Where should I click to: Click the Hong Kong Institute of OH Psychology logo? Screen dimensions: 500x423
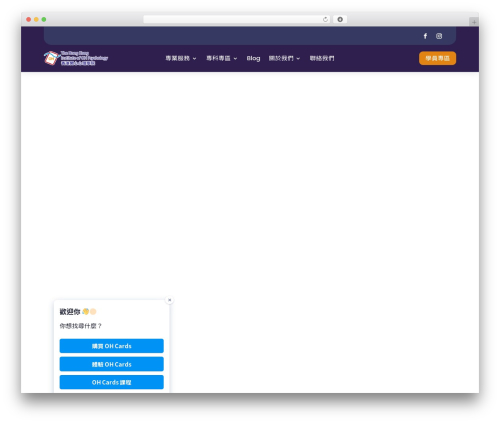pyautogui.click(x=76, y=58)
